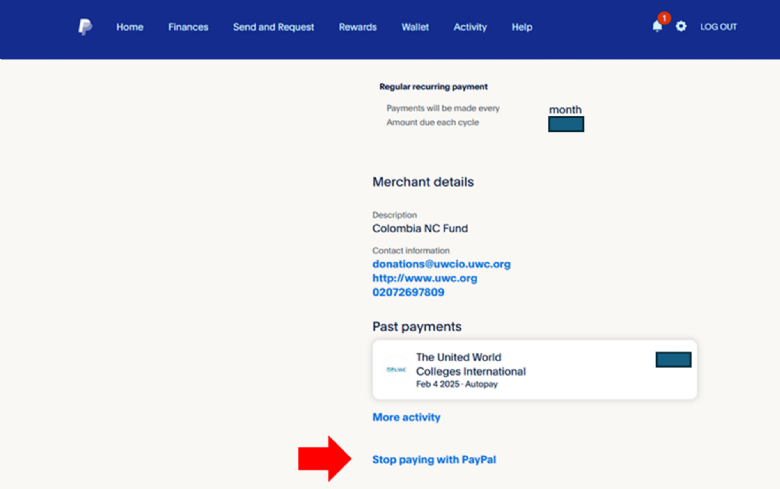
Task: Open the More activity link
Action: point(406,417)
